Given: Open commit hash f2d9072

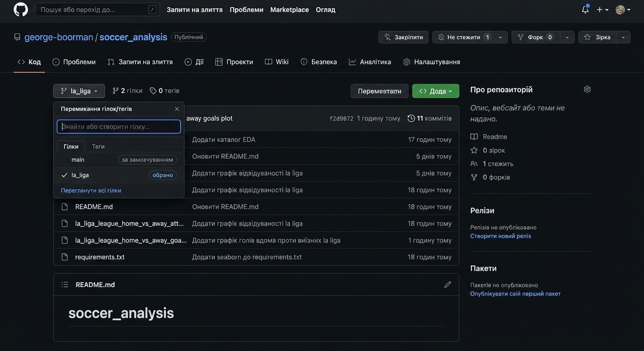Looking at the screenshot, I should pyautogui.click(x=341, y=118).
